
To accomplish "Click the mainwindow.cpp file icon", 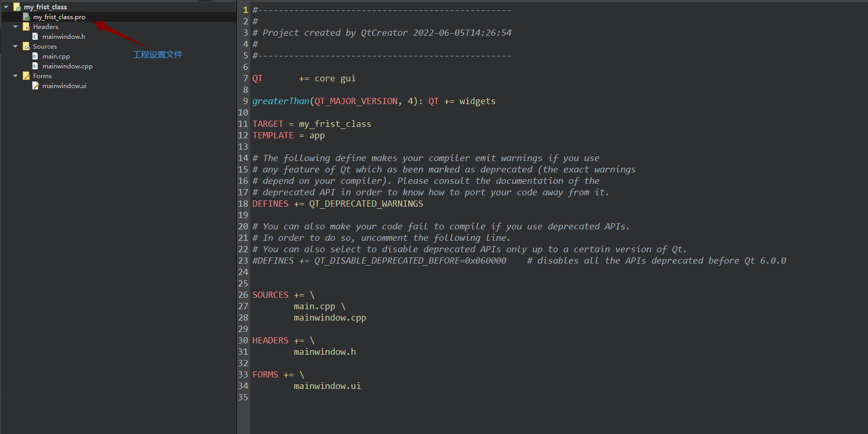I will click(x=35, y=66).
